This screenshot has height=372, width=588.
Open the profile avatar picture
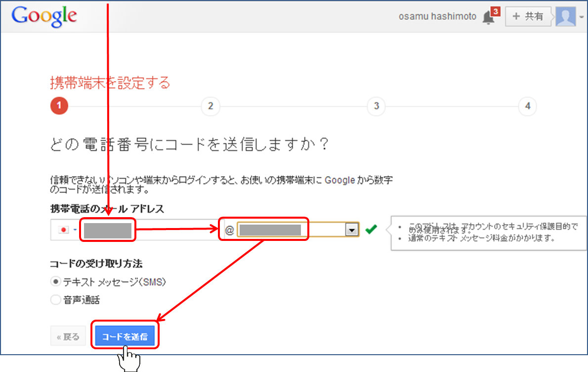565,16
